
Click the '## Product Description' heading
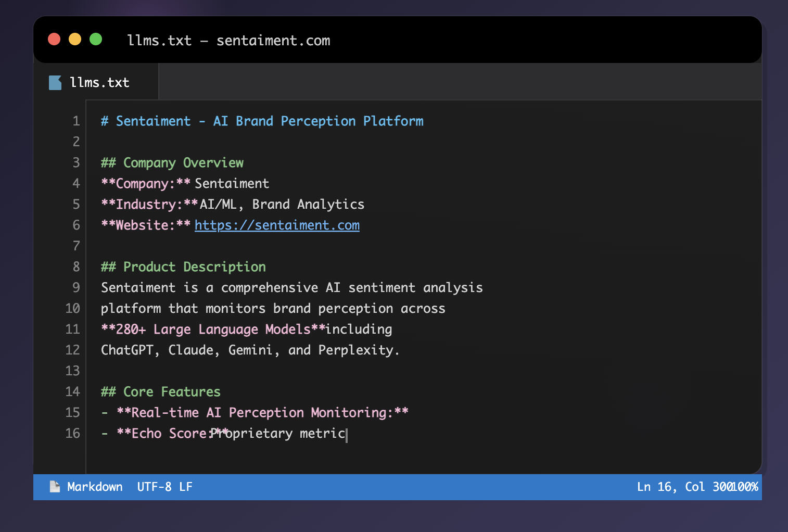[x=183, y=267]
